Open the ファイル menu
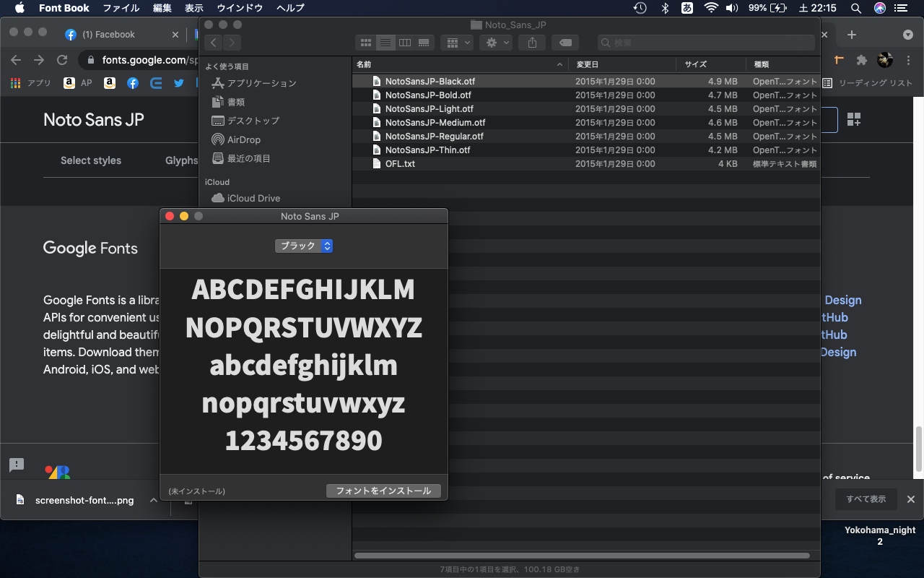The image size is (924, 578). pos(121,8)
